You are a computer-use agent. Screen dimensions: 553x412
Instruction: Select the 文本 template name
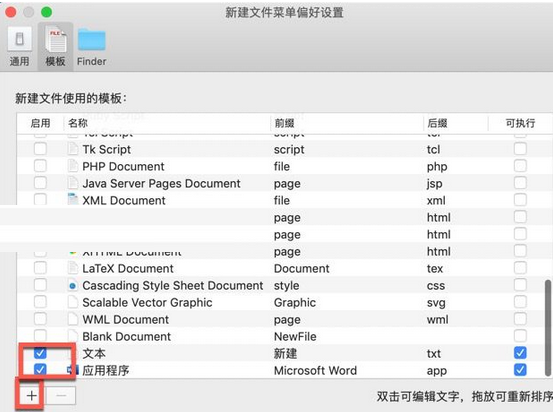click(94, 353)
